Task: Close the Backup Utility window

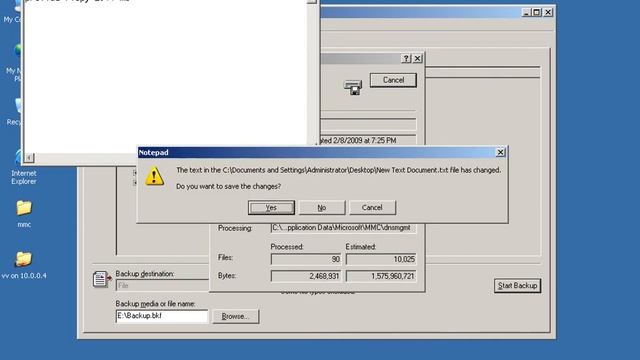Action: 548,13
